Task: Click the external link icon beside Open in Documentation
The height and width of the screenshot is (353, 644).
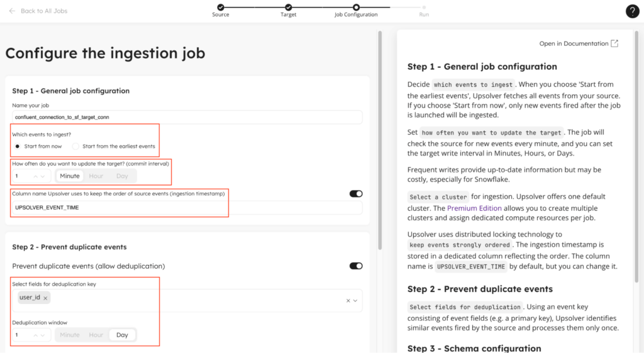Action: [614, 43]
